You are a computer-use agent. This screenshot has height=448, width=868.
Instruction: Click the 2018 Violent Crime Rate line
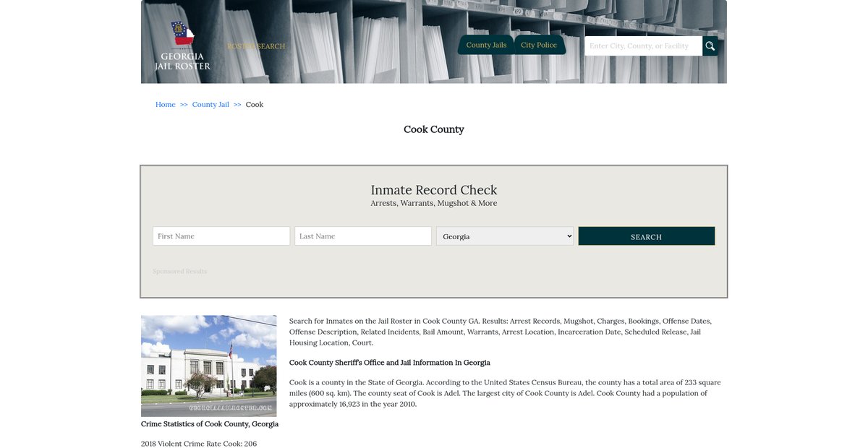[x=199, y=444]
